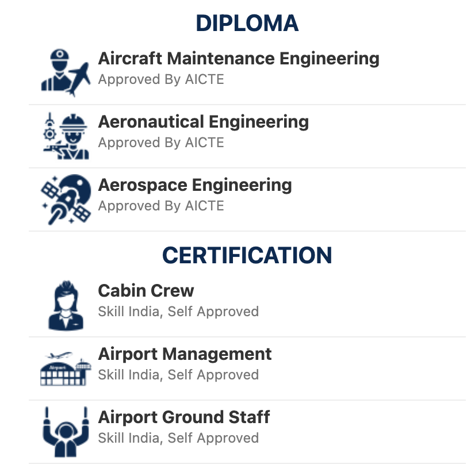The image size is (467, 476).
Task: Click 'Approved By AICTE' under Aeronautical Engineering
Action: pos(161,143)
